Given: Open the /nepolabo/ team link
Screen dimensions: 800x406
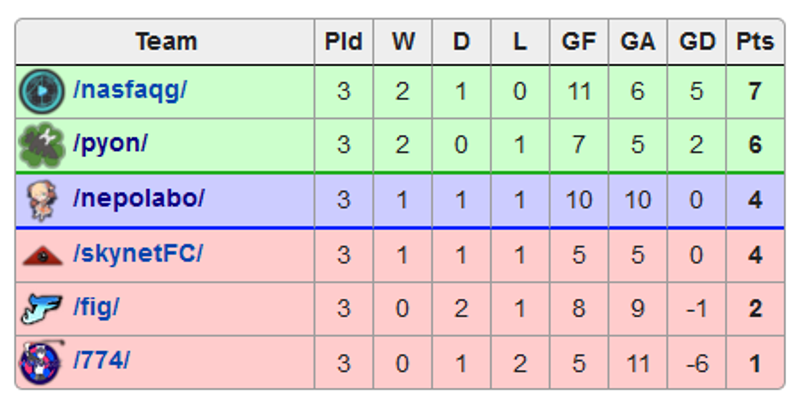Looking at the screenshot, I should 139,198.
